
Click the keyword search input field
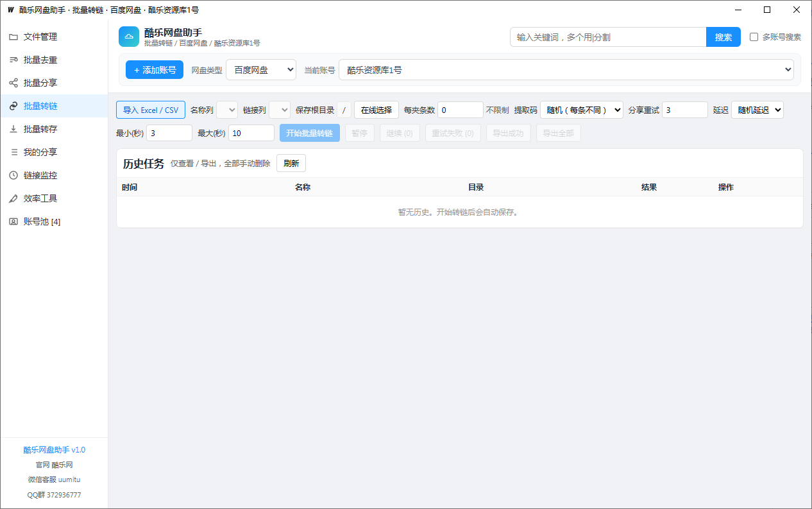coord(608,37)
